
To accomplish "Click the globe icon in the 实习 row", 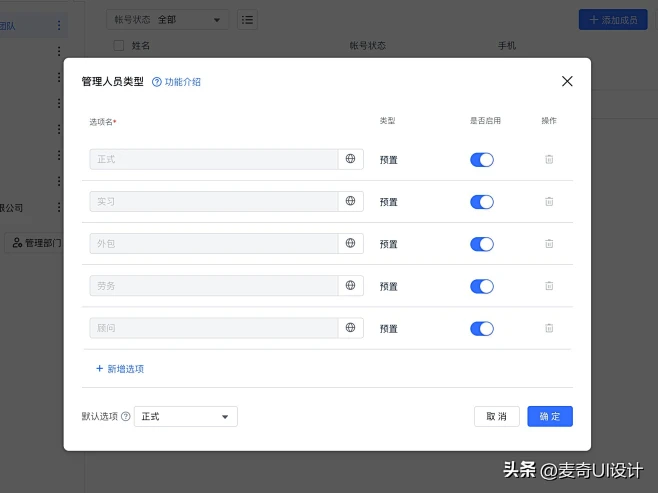I will point(350,201).
